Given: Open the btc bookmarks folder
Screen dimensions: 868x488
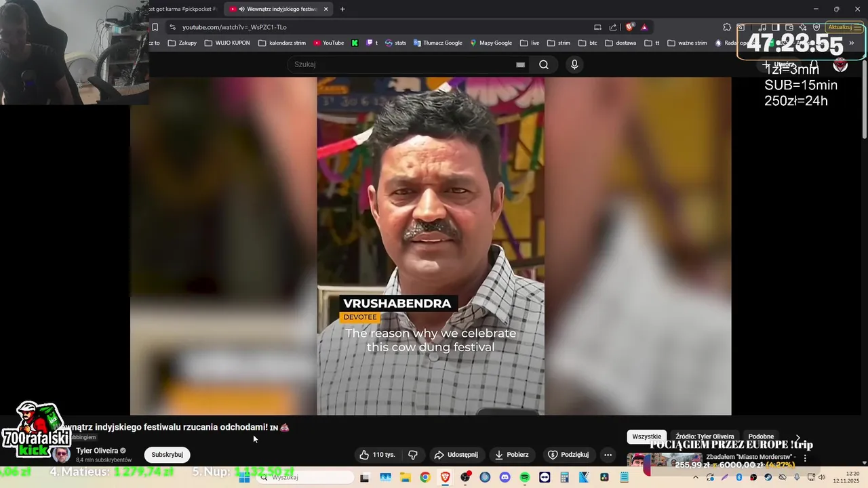Looking at the screenshot, I should tap(588, 43).
